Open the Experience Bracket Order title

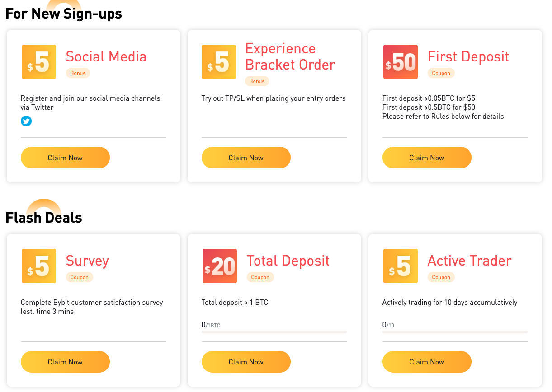point(290,56)
